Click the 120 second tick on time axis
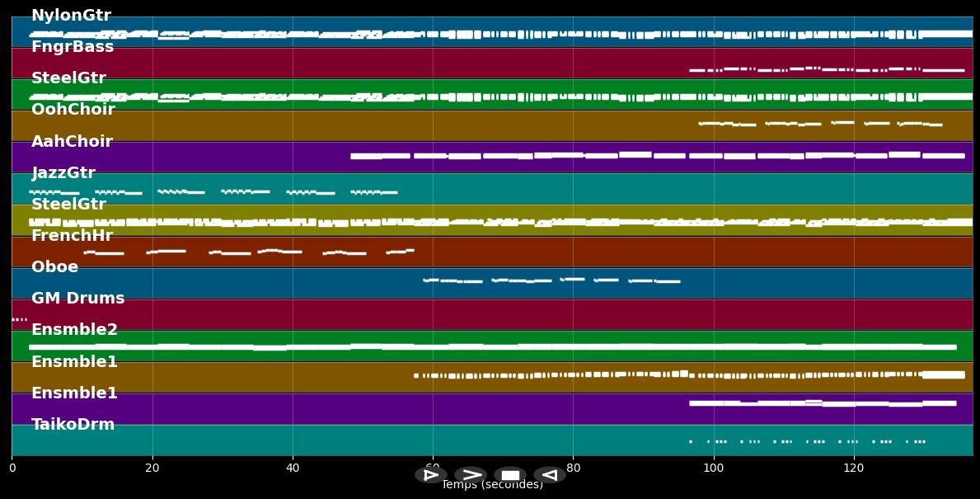Viewport: 980px width, 499px height. pos(854,468)
